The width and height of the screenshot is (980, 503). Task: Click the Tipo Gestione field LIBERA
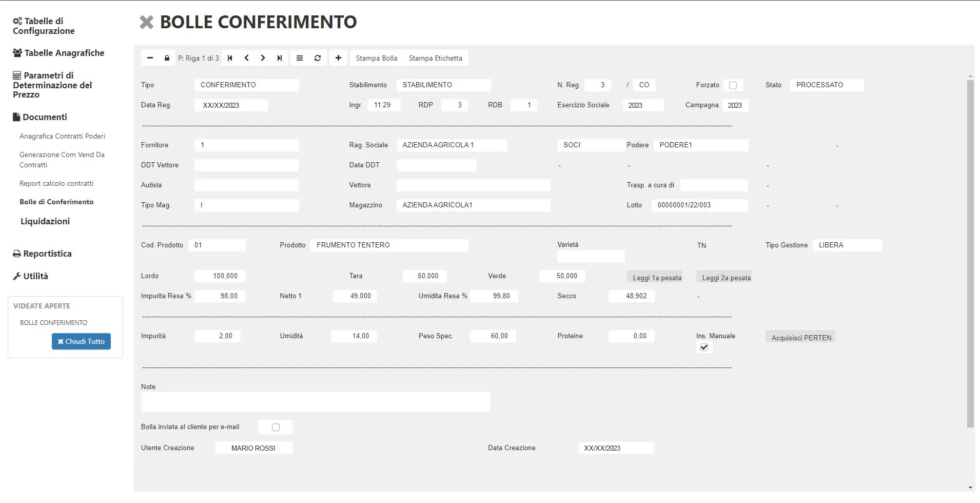848,245
